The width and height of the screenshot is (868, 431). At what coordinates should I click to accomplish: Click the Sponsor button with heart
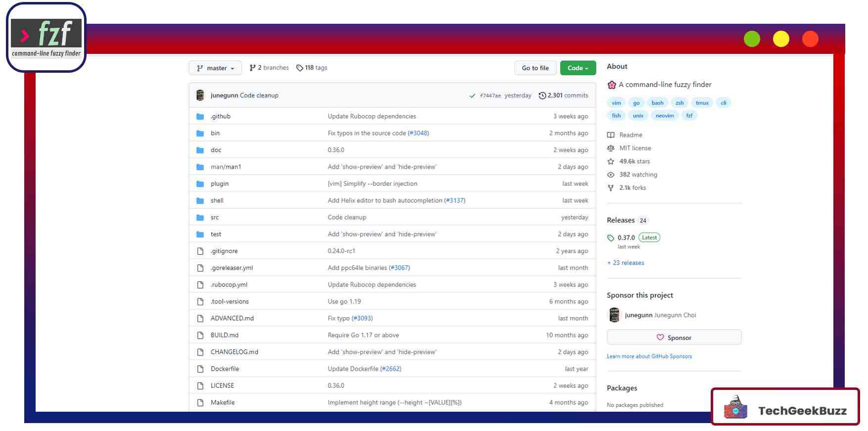point(674,337)
